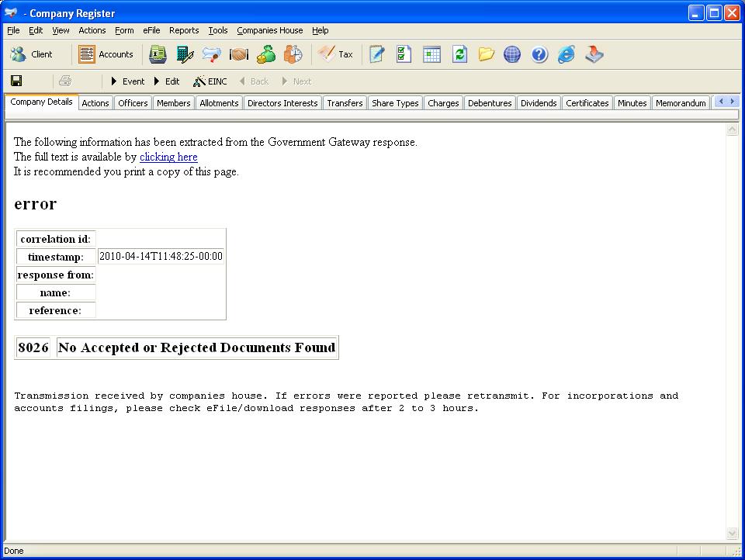
Task: Click the Back navigation button
Action: pyautogui.click(x=255, y=81)
